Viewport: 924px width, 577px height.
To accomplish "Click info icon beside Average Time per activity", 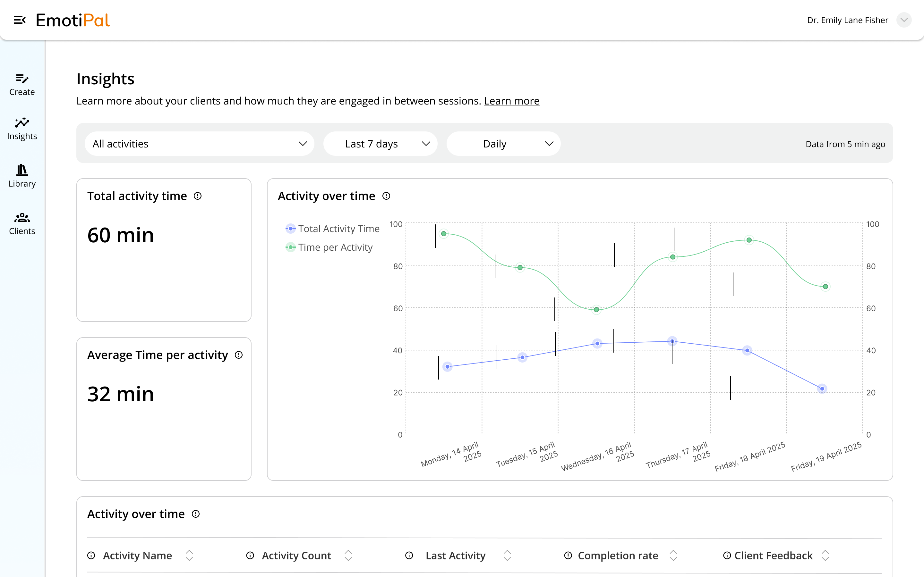I will pos(239,355).
